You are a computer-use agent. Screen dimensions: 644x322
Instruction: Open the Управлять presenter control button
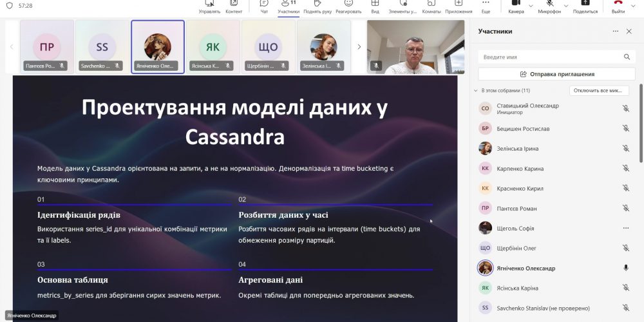pyautogui.click(x=209, y=7)
